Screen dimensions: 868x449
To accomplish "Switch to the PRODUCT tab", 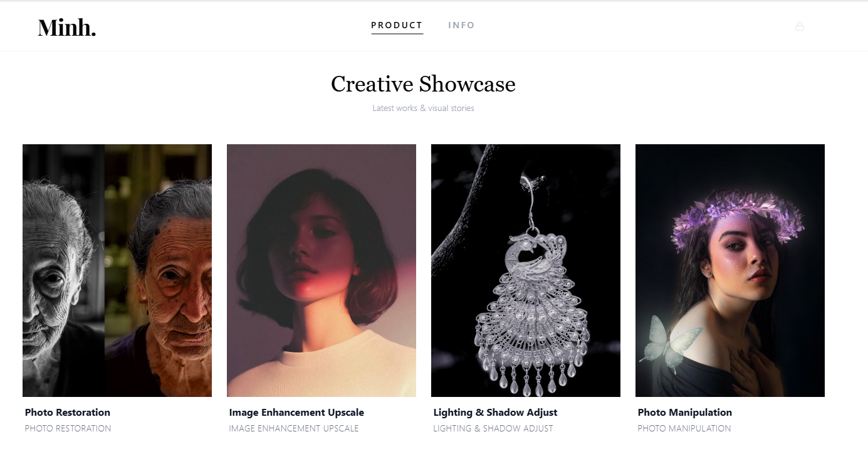I will click(x=397, y=25).
